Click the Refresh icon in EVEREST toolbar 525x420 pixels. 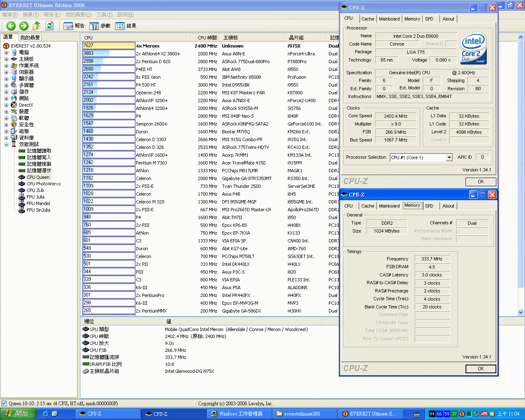[x=49, y=26]
